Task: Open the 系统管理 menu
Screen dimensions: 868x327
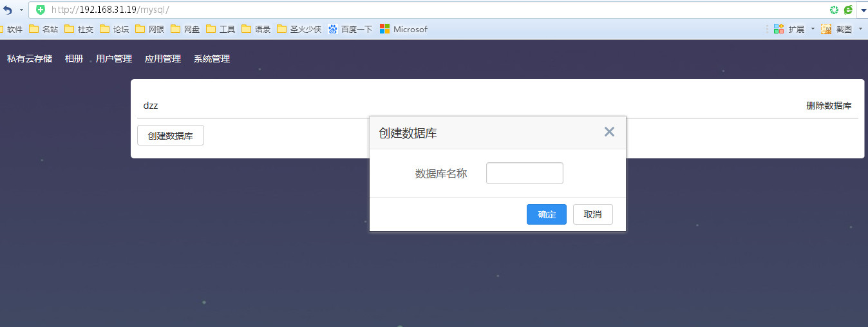Action: point(212,59)
